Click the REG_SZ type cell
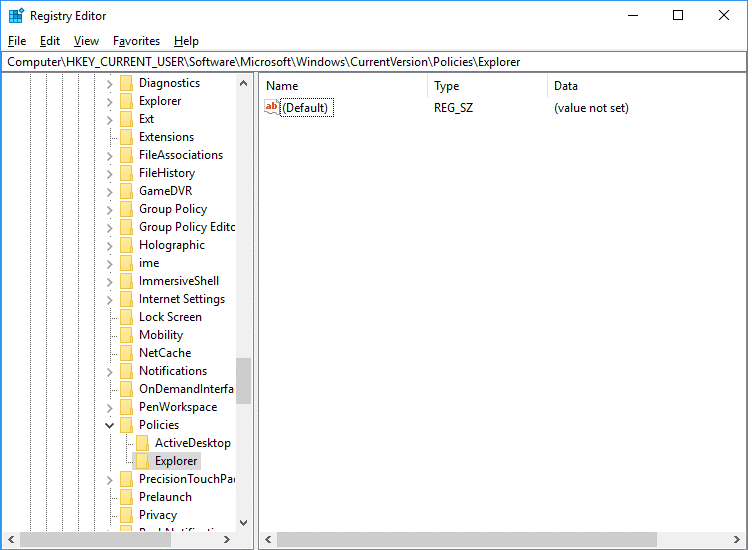Screen dimensions: 752x550 [x=453, y=108]
